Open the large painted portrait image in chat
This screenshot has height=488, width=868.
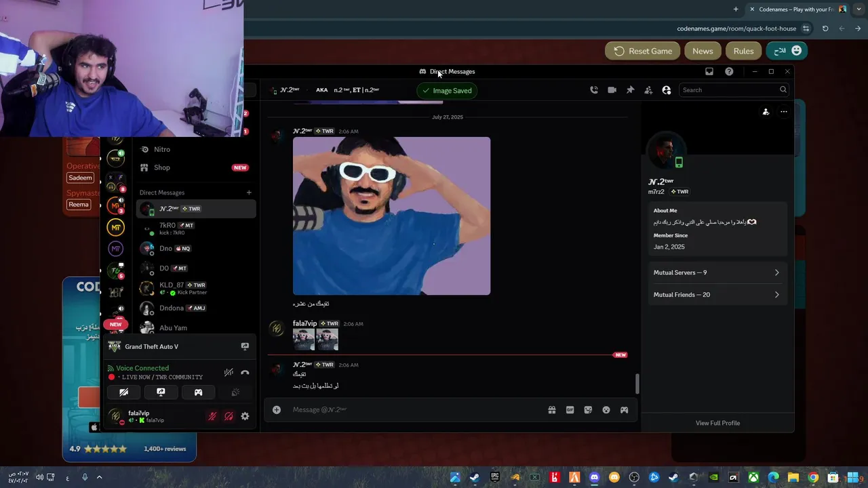click(x=391, y=216)
